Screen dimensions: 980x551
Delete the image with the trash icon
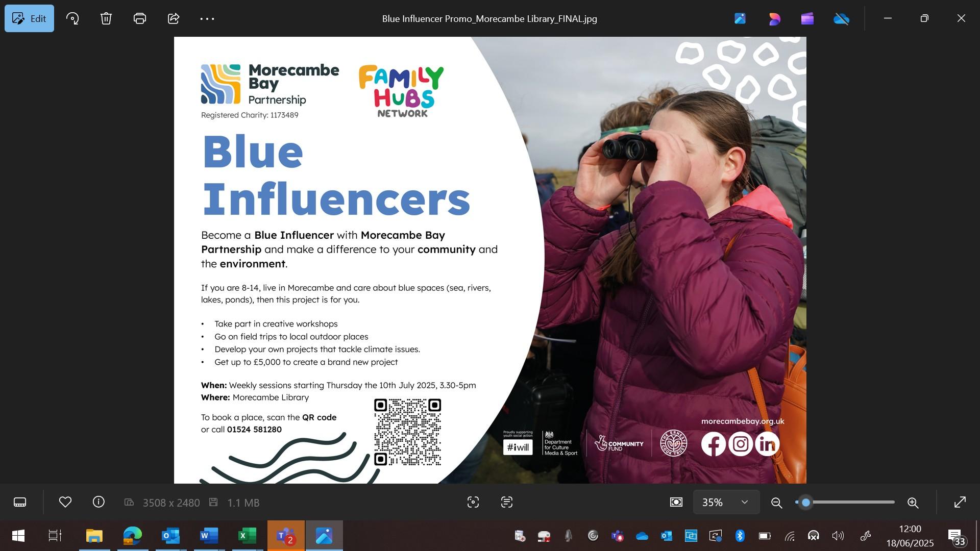coord(106,18)
